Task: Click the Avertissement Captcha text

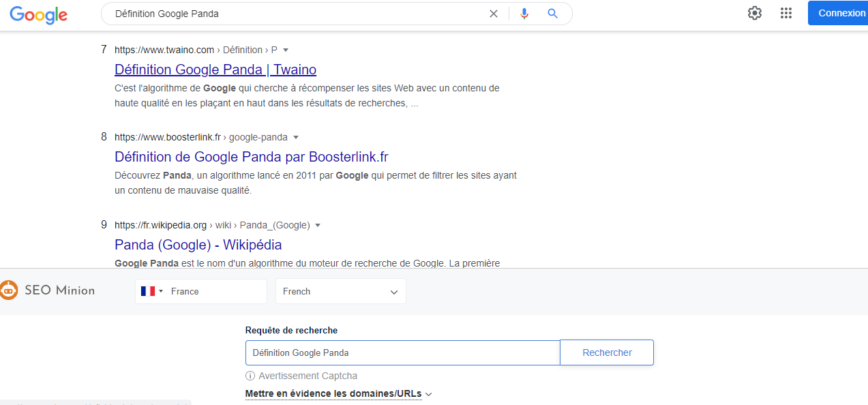Action: point(308,376)
